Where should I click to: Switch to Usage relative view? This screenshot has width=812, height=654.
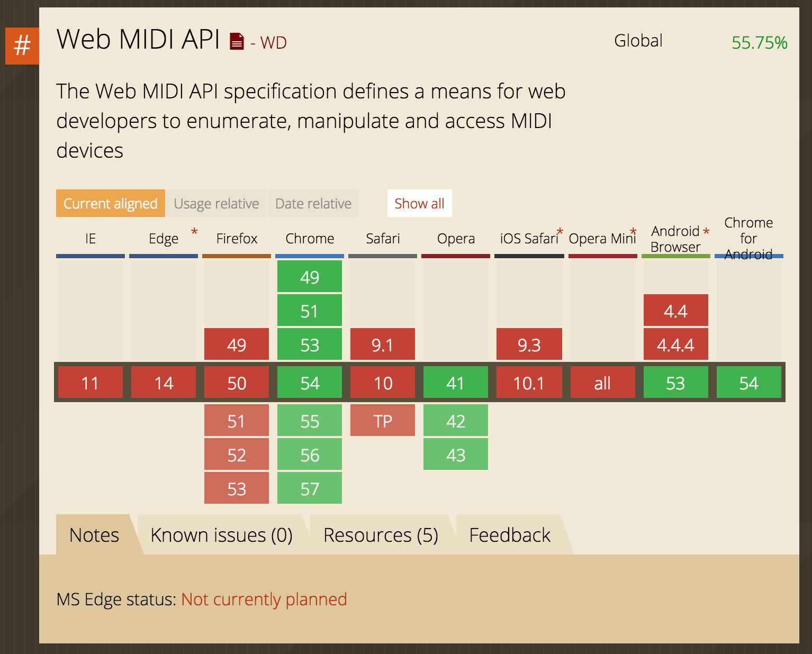(216, 203)
